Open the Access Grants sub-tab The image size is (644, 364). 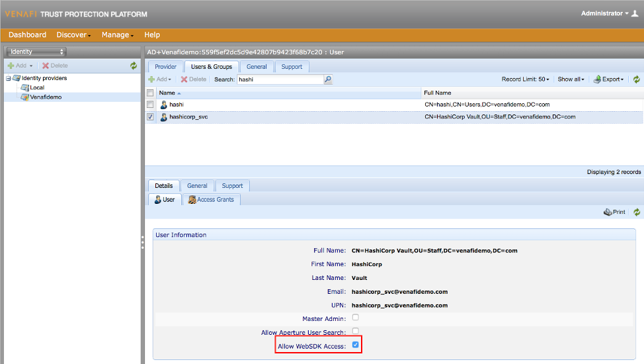211,199
